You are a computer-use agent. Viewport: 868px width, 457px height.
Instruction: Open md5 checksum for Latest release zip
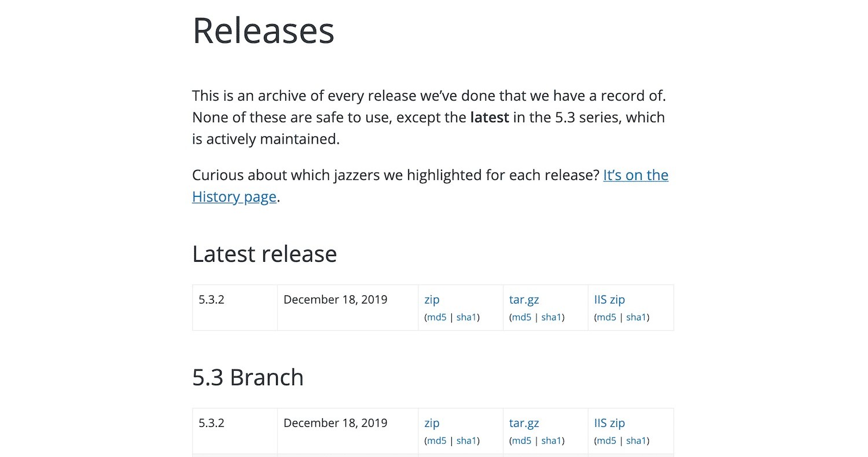pyautogui.click(x=437, y=317)
